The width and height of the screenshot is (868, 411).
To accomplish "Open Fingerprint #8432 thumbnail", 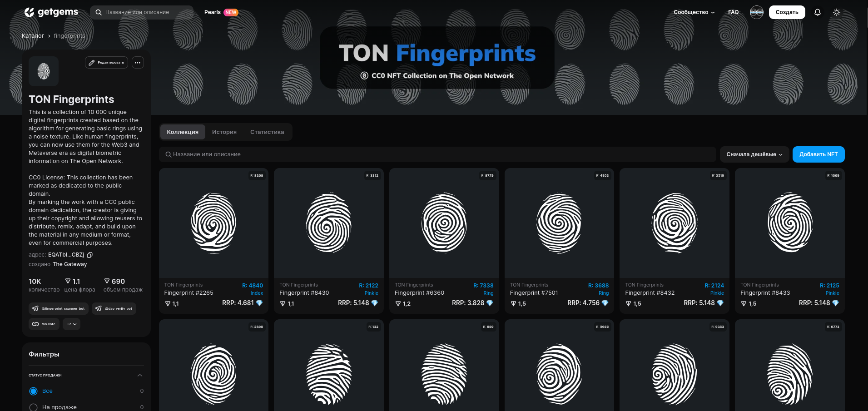I will pos(675,223).
